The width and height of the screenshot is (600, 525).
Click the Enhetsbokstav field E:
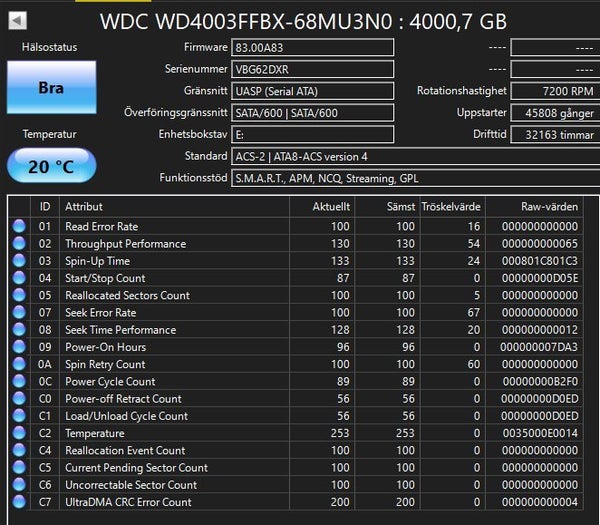(313, 135)
